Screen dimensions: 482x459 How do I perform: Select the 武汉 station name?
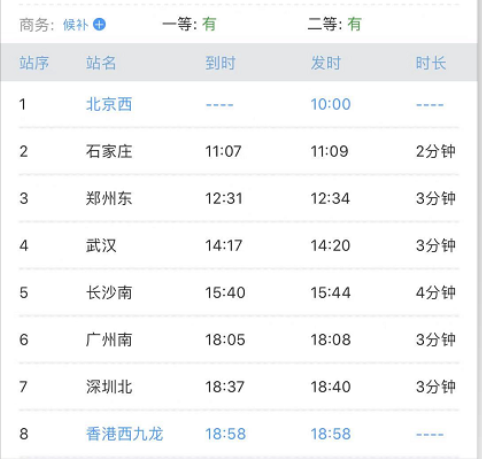(x=101, y=246)
